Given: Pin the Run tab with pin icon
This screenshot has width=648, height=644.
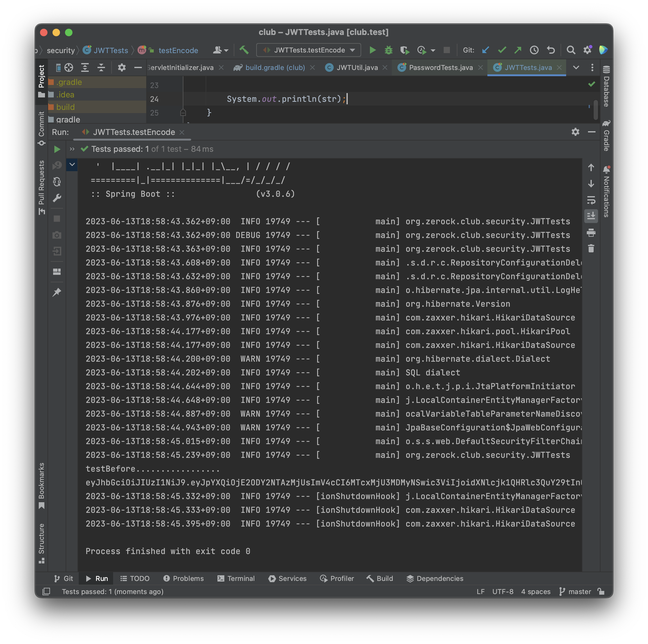Looking at the screenshot, I should pyautogui.click(x=57, y=292).
